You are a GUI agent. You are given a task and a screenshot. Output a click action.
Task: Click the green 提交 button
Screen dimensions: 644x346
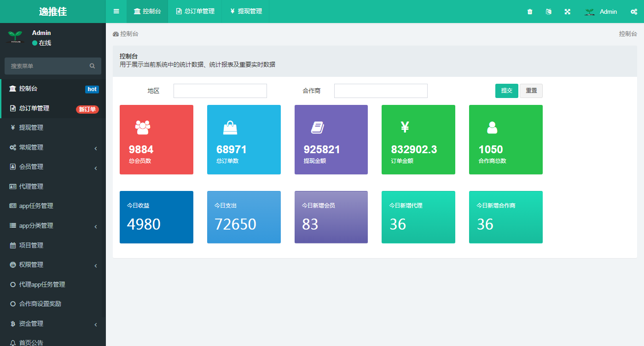(506, 91)
